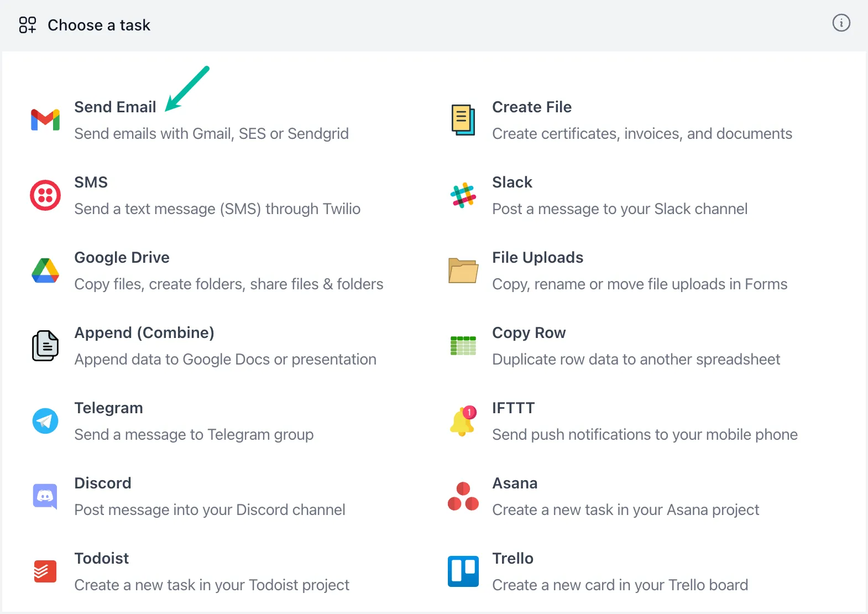
Task: Pick the Append (Combine) task title
Action: (x=144, y=332)
